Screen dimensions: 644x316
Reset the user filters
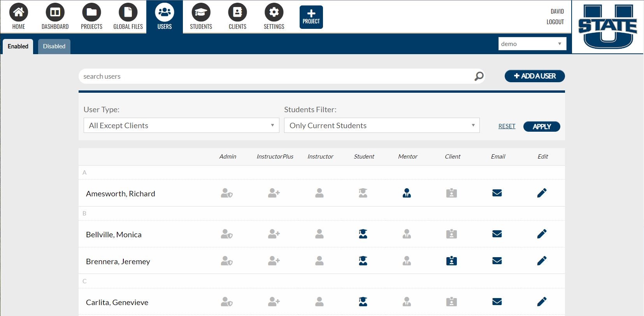pyautogui.click(x=507, y=126)
